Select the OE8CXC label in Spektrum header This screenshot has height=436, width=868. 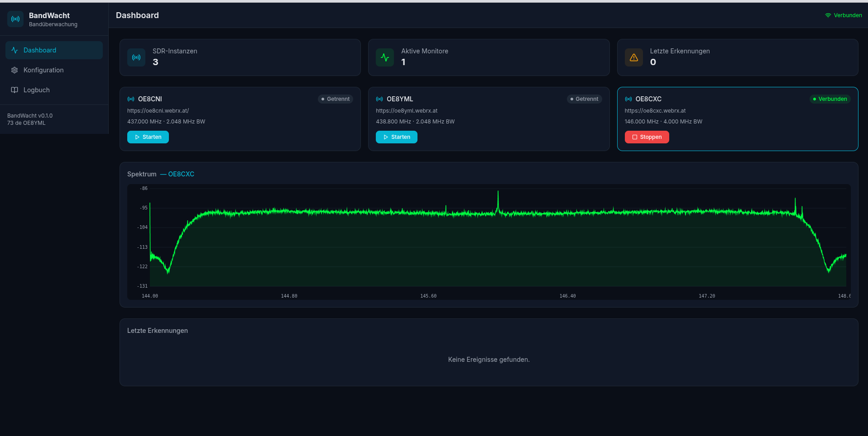[x=181, y=174]
